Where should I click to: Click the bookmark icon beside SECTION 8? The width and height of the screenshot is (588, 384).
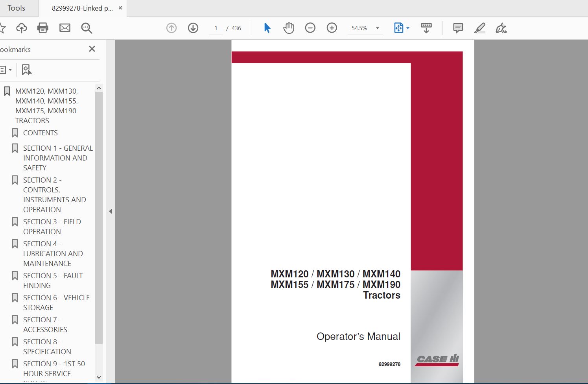coord(15,342)
